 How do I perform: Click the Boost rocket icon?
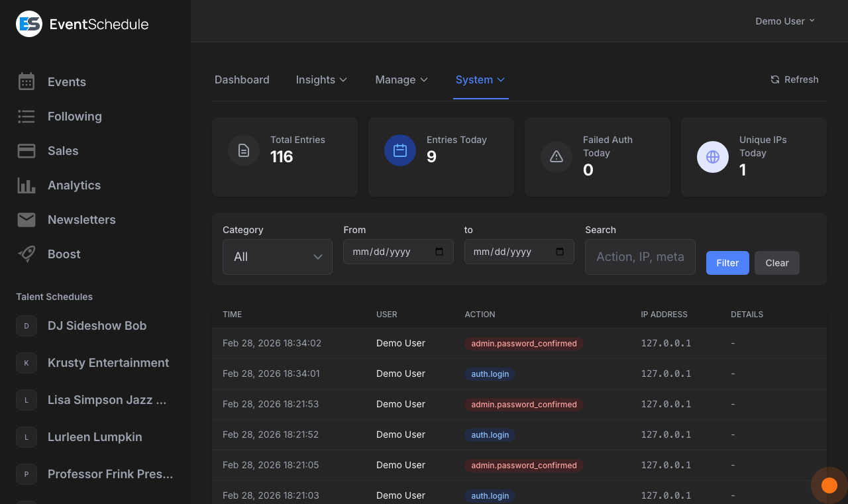26,254
